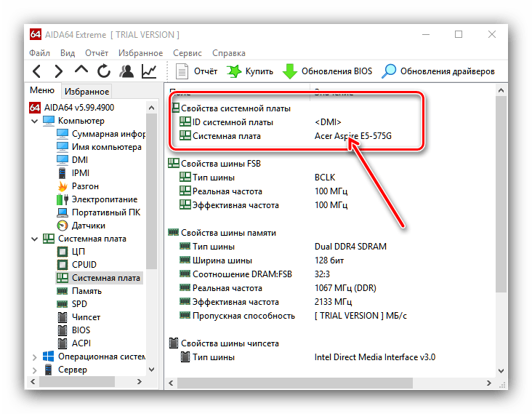Select the SPD item icon
The image size is (532, 414).
point(62,304)
